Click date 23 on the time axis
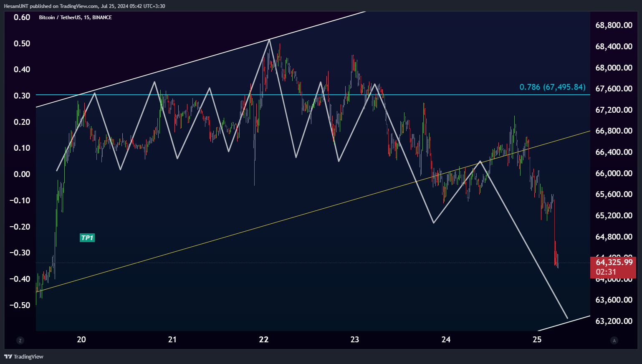The height and width of the screenshot is (364, 642). (x=355, y=339)
